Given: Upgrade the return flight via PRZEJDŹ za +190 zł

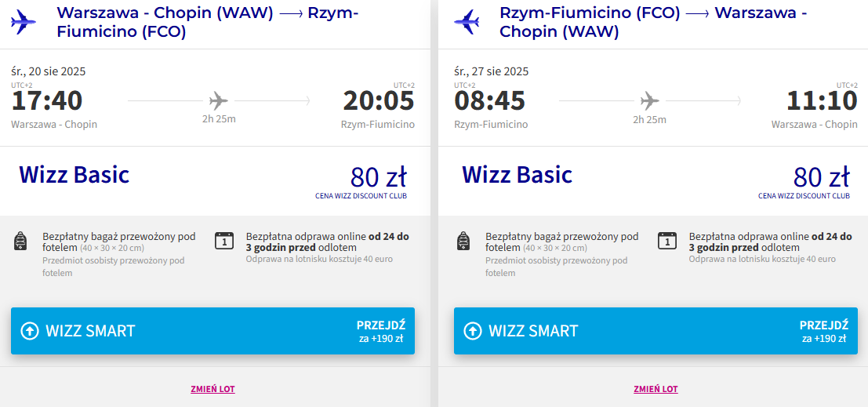Looking at the screenshot, I should 824,331.
